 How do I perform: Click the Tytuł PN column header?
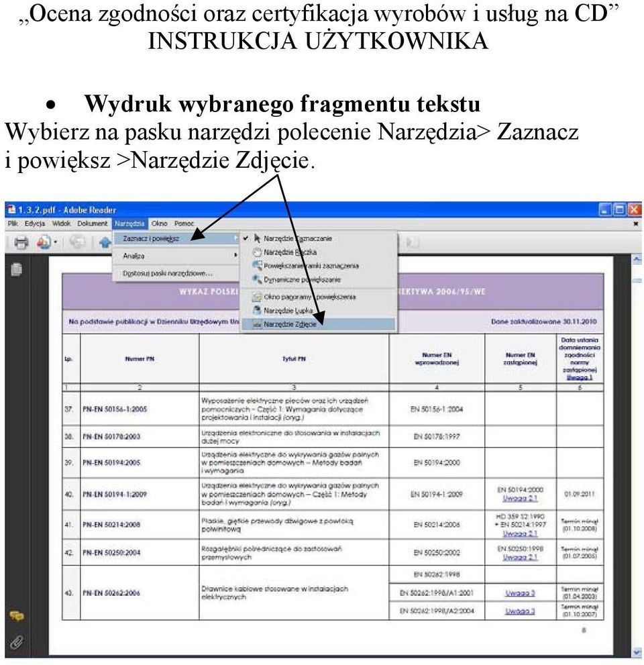coord(294,359)
